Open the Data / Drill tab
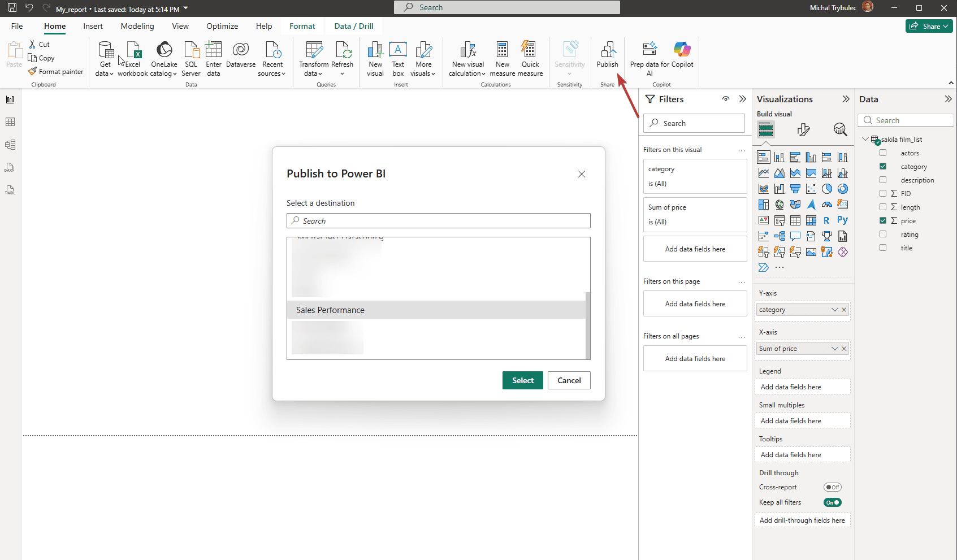This screenshot has width=957, height=560. coord(354,26)
